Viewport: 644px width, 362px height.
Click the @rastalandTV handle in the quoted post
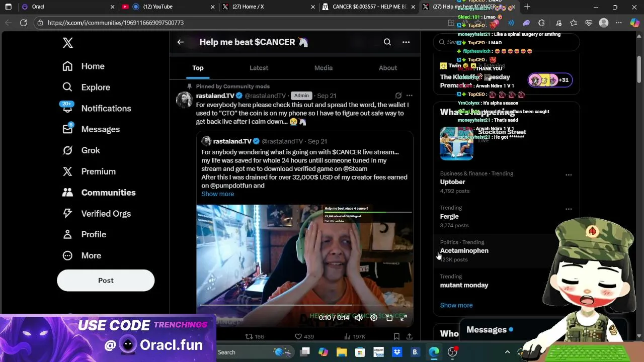[282, 141]
